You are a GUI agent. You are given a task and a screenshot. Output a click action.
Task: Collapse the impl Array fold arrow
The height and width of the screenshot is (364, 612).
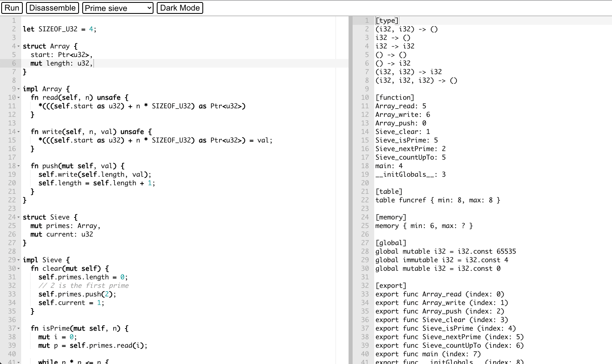[19, 89]
